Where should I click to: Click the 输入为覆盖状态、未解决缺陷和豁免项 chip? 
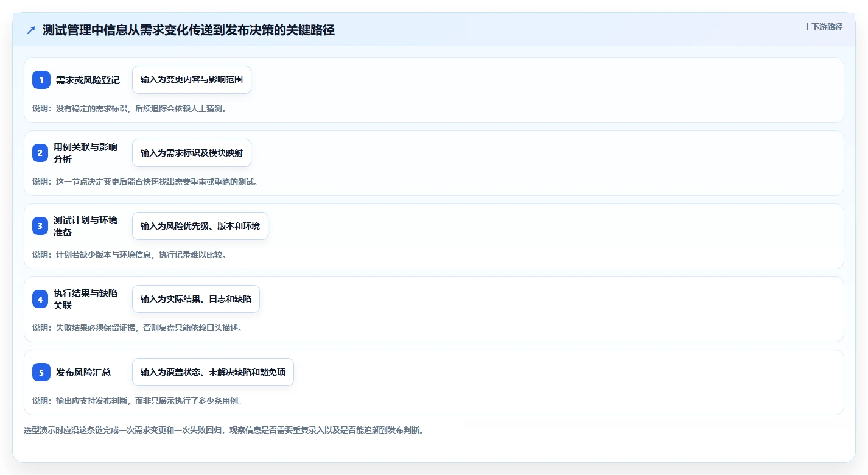[213, 372]
